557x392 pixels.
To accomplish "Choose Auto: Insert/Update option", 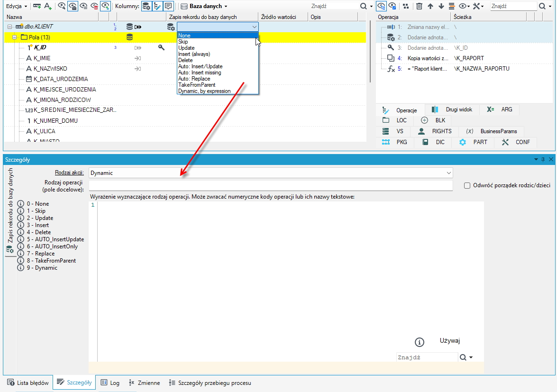I will pyautogui.click(x=218, y=66).
